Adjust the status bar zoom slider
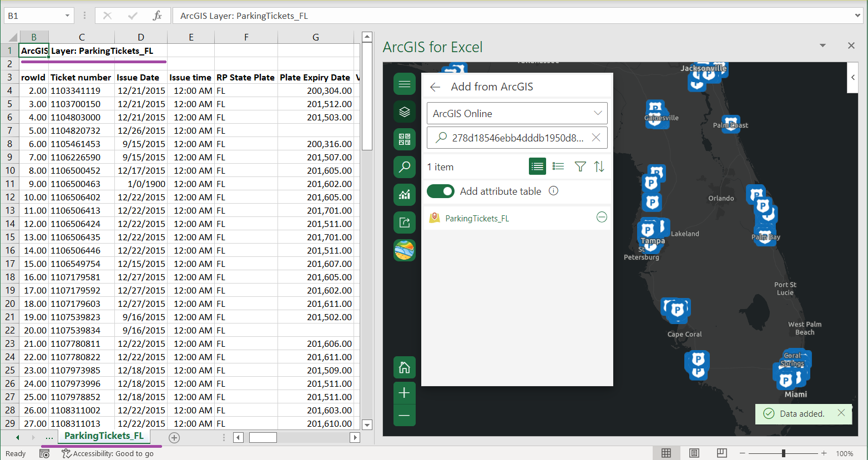This screenshot has height=460, width=868. pyautogui.click(x=783, y=453)
